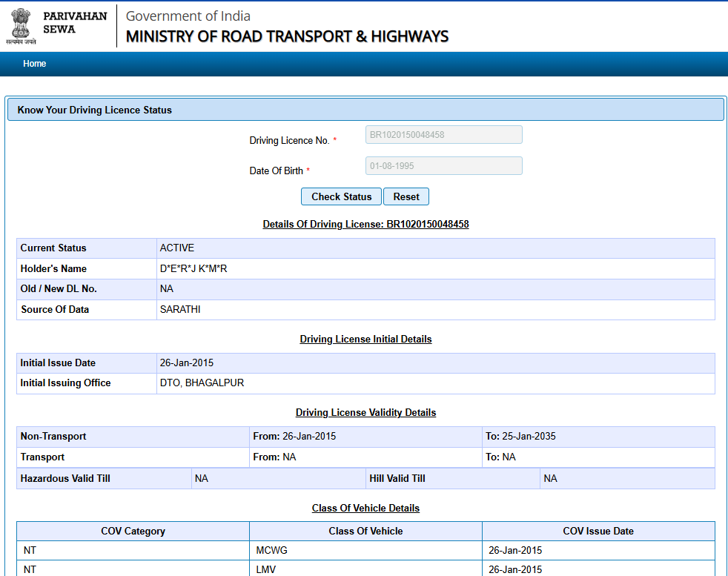Click the Class Of Vehicle column header
The height and width of the screenshot is (576, 728).
click(x=365, y=531)
